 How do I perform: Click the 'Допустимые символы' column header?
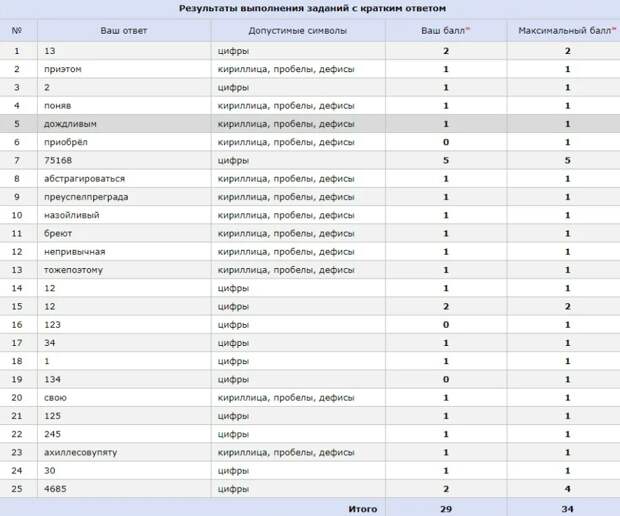coord(297,30)
